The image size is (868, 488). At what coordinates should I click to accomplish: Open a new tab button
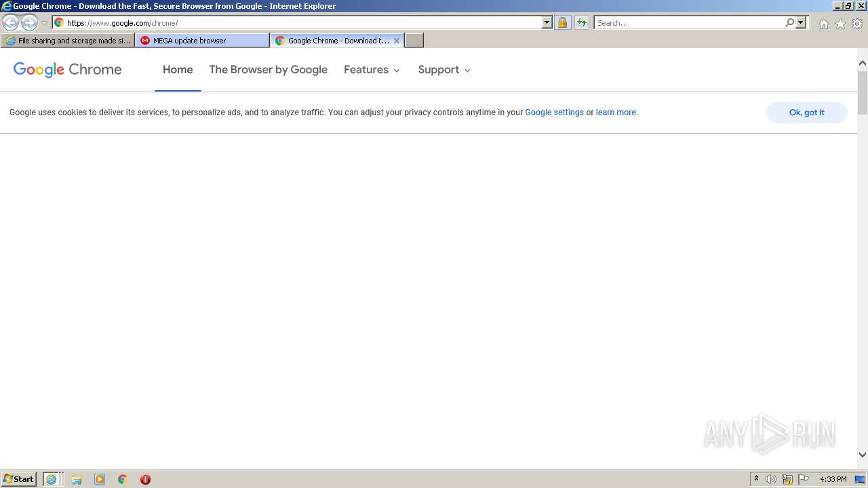[x=414, y=41]
